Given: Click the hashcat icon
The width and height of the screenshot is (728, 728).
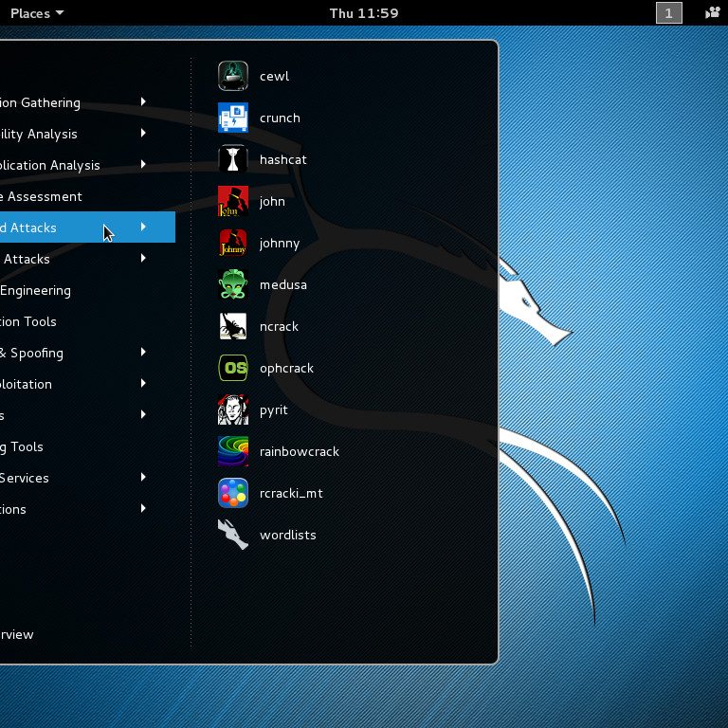Looking at the screenshot, I should click(233, 159).
